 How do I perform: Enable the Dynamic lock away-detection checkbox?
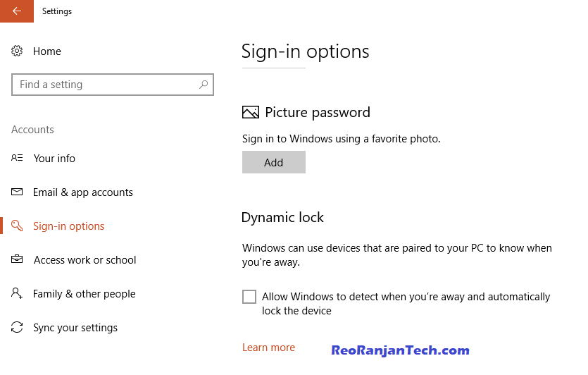[x=249, y=297]
